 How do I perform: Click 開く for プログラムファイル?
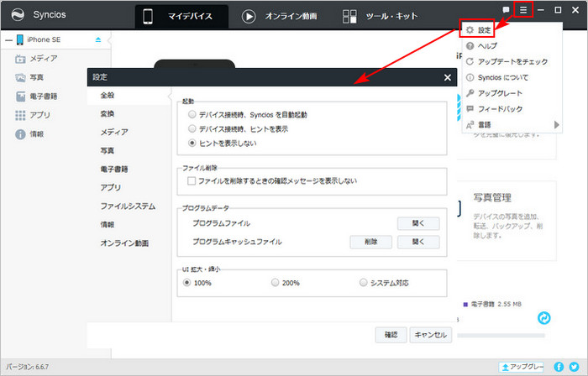[x=418, y=223]
